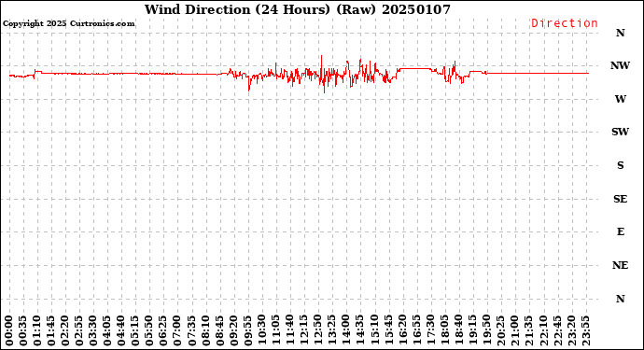This screenshot has width=644, height=350.
Task: Click the W axis label
Action: (x=620, y=99)
